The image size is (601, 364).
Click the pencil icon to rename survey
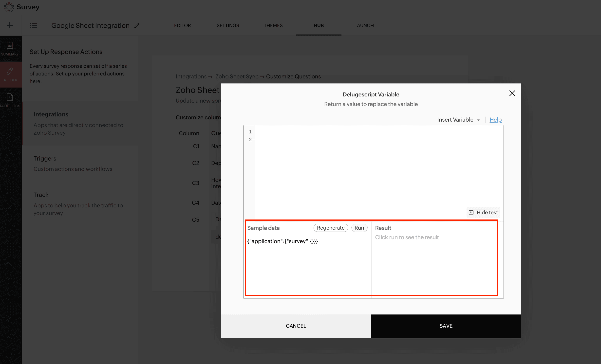coord(137,25)
